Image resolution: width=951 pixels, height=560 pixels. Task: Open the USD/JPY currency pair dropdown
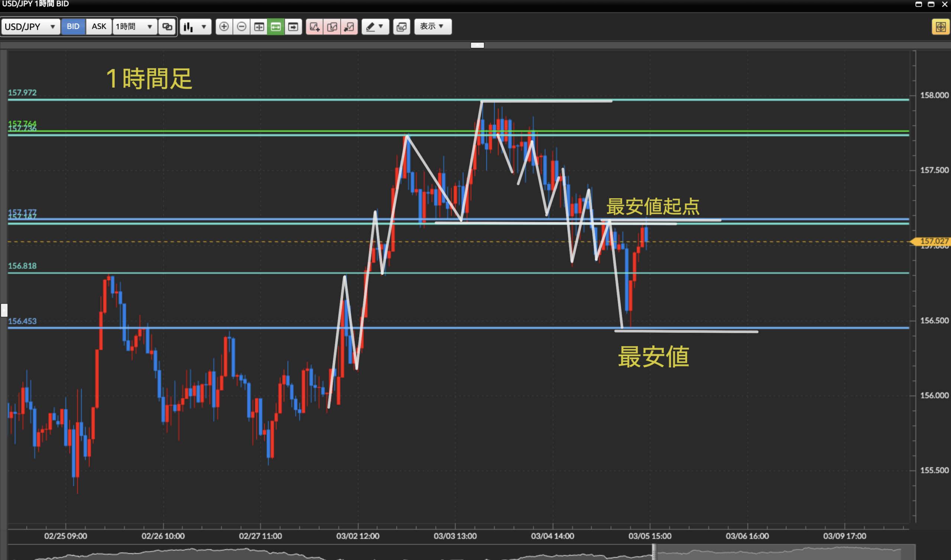point(30,27)
